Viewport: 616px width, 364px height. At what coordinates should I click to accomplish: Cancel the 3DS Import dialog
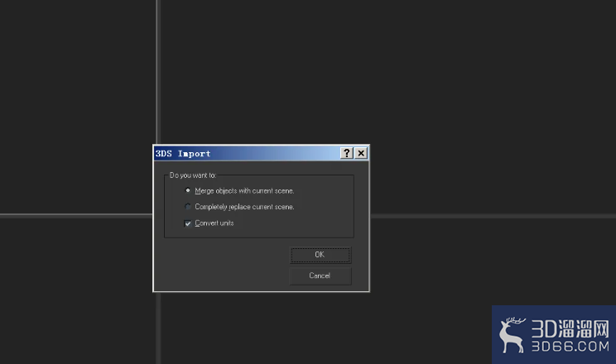tap(320, 275)
